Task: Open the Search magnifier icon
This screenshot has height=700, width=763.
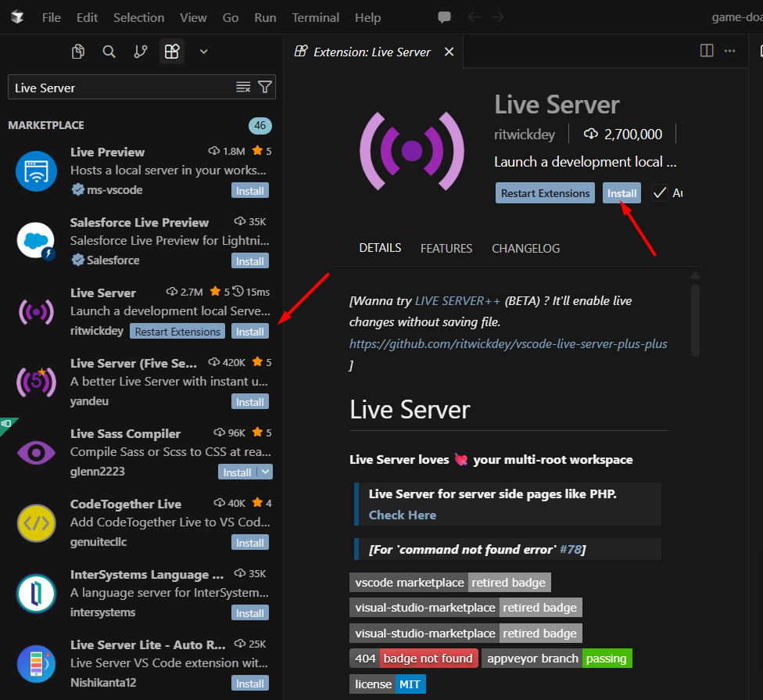Action: click(109, 52)
